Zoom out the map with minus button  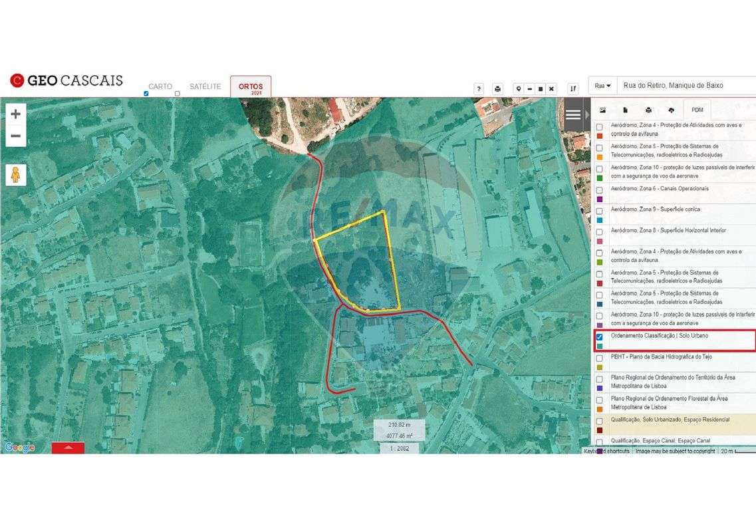tap(15, 136)
